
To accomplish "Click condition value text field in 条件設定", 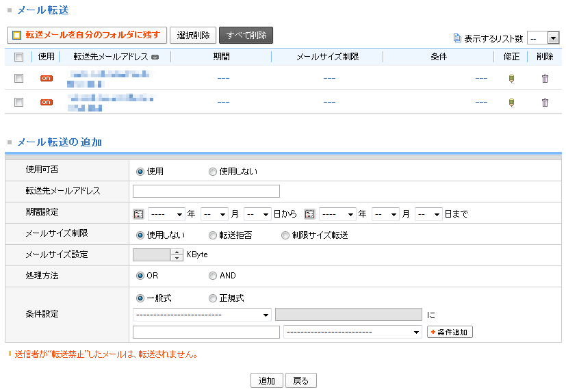I will pos(206,332).
